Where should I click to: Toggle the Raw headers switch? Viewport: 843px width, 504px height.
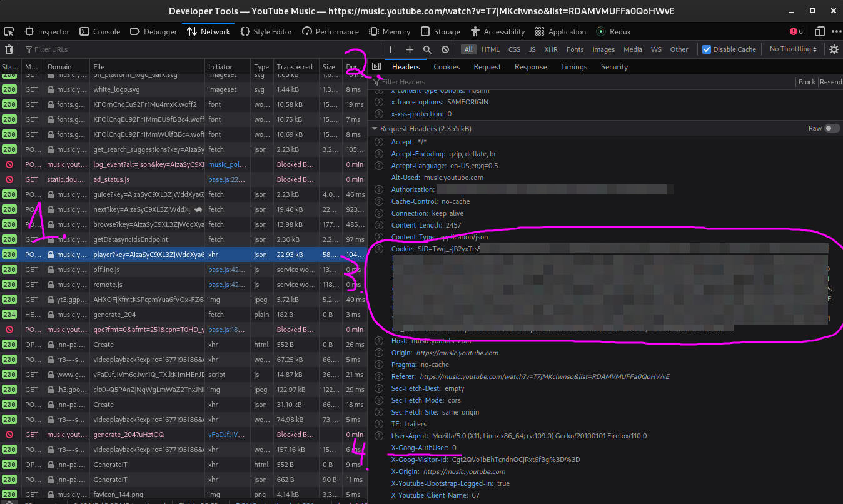(832, 128)
